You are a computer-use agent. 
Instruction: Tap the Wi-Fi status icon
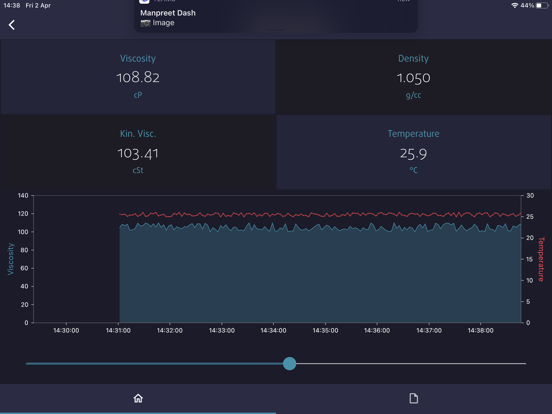tap(514, 5)
